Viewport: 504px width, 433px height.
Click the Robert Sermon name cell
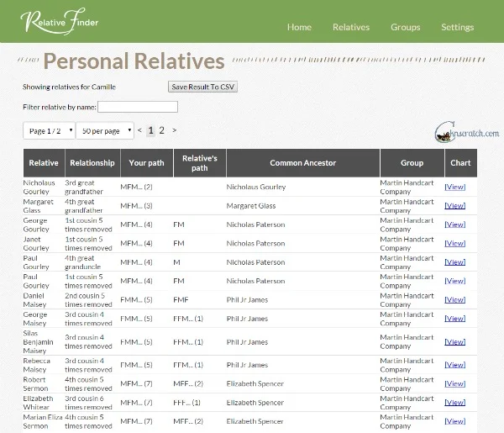35,383
